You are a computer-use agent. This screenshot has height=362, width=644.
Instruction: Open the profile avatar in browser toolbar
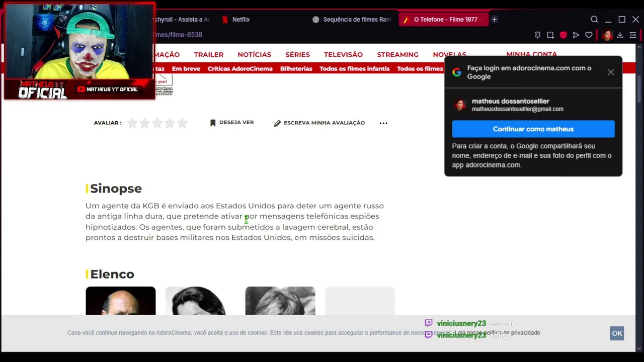tap(607, 35)
